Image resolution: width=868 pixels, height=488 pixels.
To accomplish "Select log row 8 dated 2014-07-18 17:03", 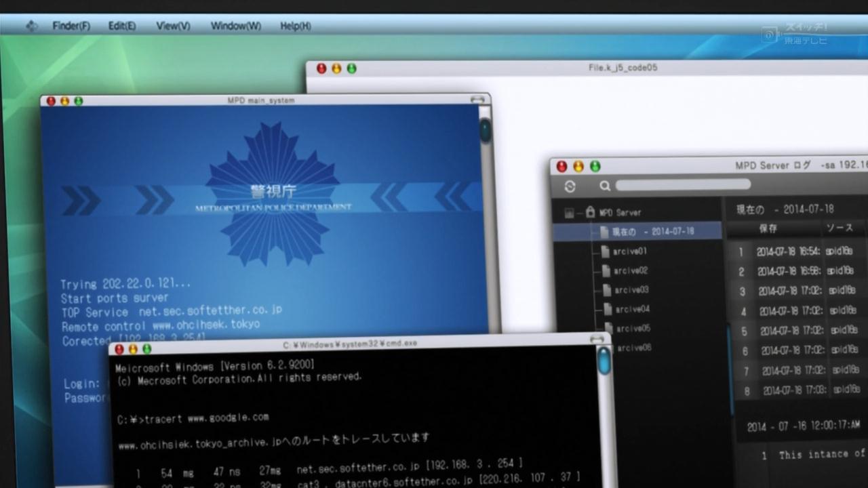I will pos(802,390).
